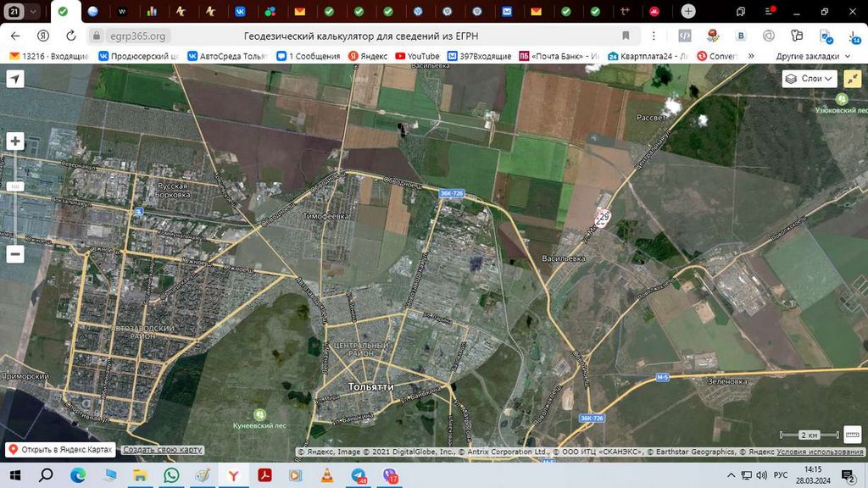Click the blue map marker near Русская Борковка
The image size is (868, 488).
tap(138, 211)
